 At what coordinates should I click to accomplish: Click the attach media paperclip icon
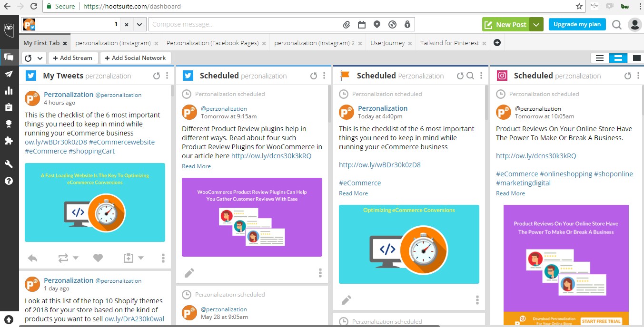347,24
